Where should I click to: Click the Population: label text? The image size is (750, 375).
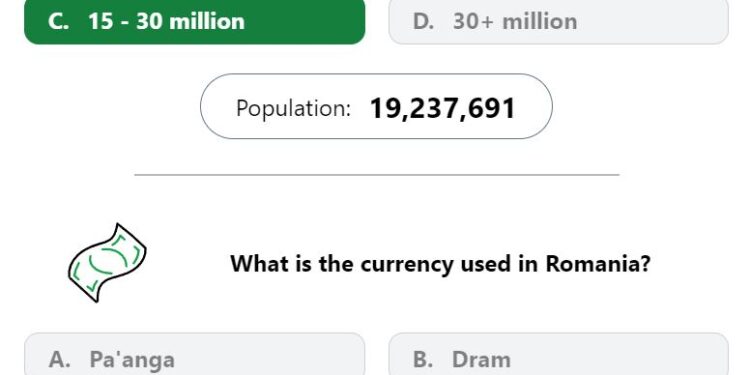pyautogui.click(x=293, y=108)
